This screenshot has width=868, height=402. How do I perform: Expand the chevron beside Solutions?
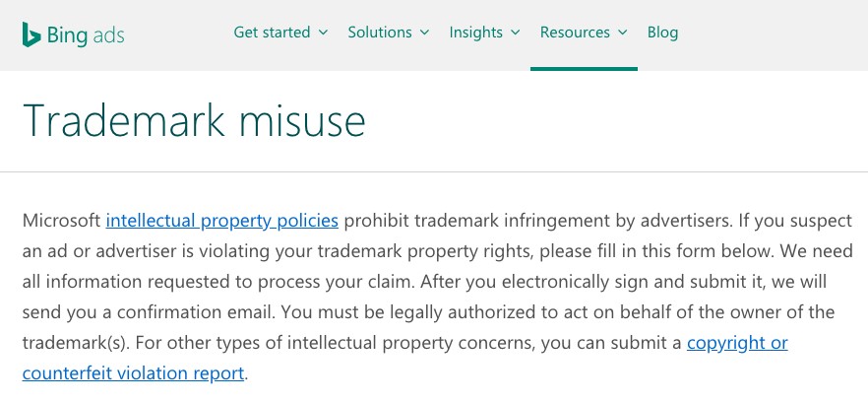(425, 33)
